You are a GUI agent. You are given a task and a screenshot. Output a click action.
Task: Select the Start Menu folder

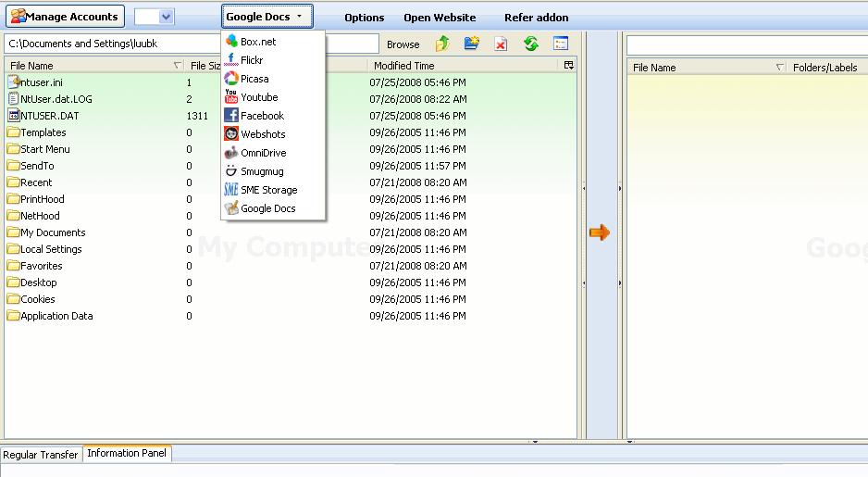pyautogui.click(x=39, y=149)
